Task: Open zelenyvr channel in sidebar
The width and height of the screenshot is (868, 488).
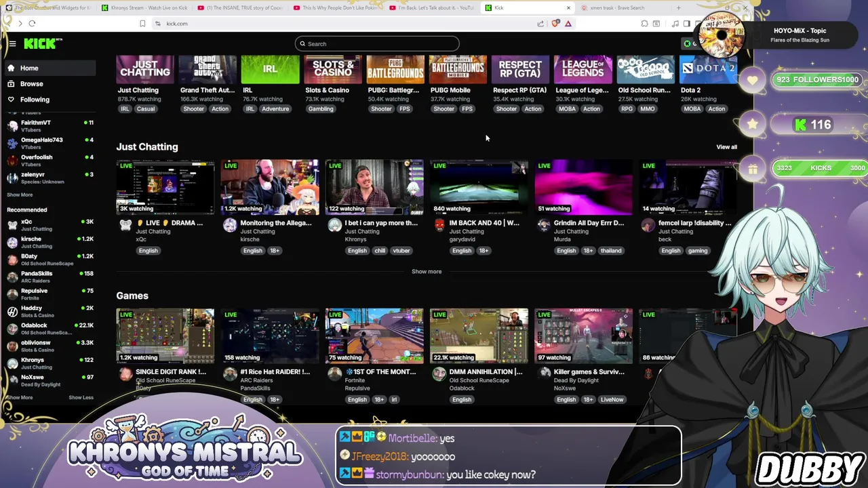Action: coord(51,178)
